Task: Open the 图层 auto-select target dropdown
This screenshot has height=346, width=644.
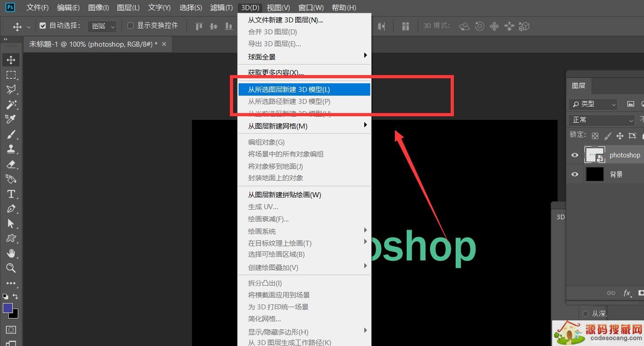Action: [x=102, y=26]
